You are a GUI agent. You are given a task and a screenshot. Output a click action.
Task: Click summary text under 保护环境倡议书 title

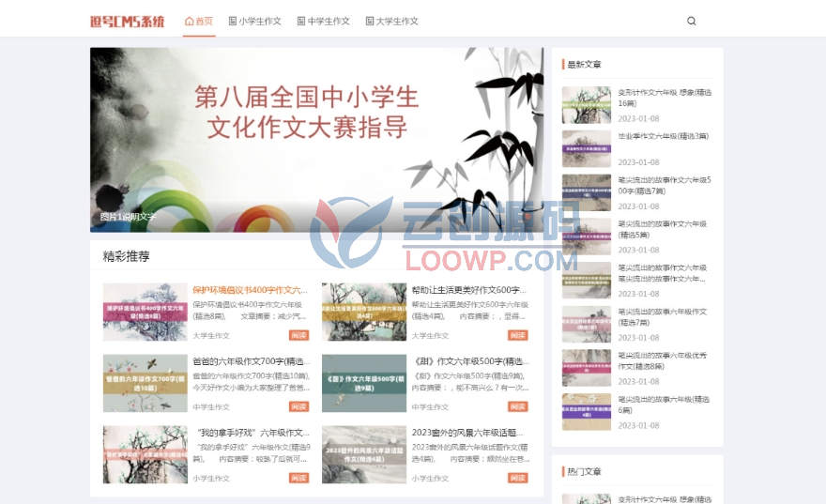pyautogui.click(x=250, y=311)
